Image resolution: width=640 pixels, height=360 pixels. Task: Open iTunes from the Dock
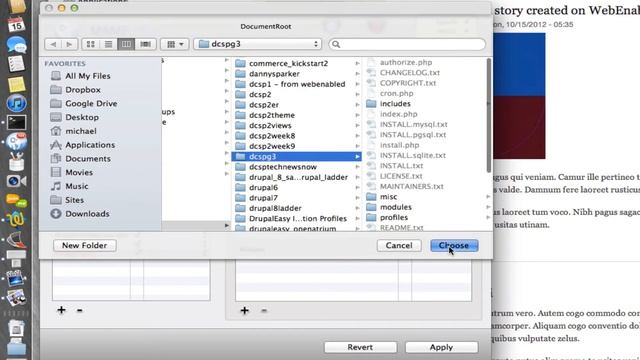click(16, 103)
